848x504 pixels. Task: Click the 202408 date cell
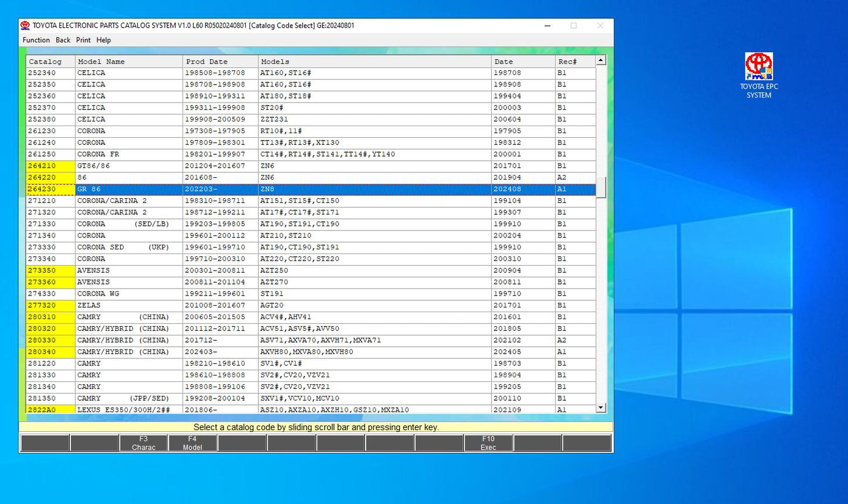click(x=523, y=190)
